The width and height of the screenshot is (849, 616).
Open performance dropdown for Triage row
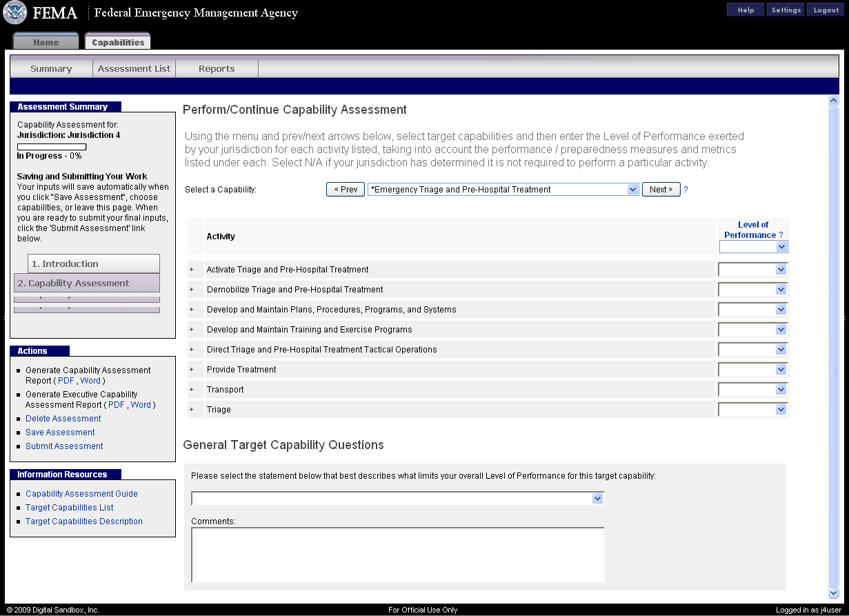(x=752, y=410)
